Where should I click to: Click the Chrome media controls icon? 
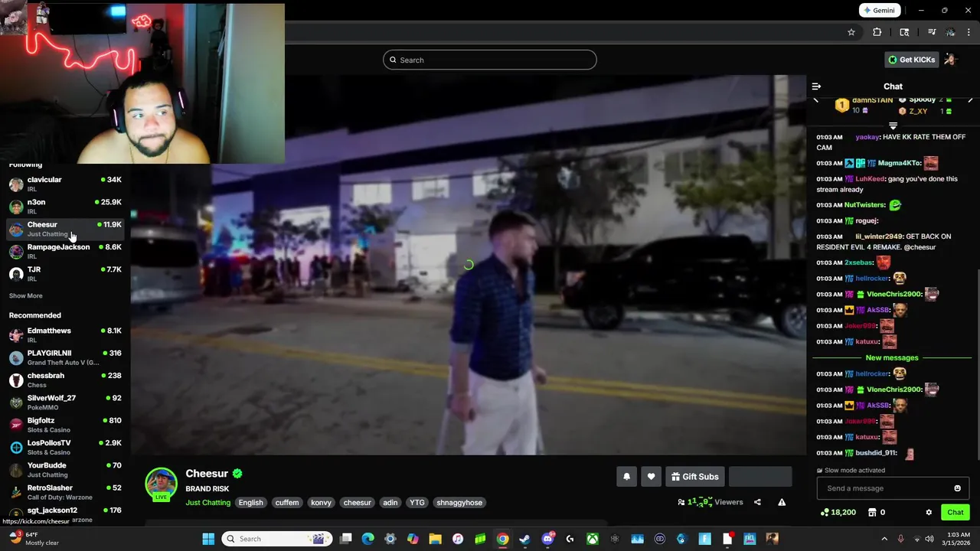click(932, 32)
